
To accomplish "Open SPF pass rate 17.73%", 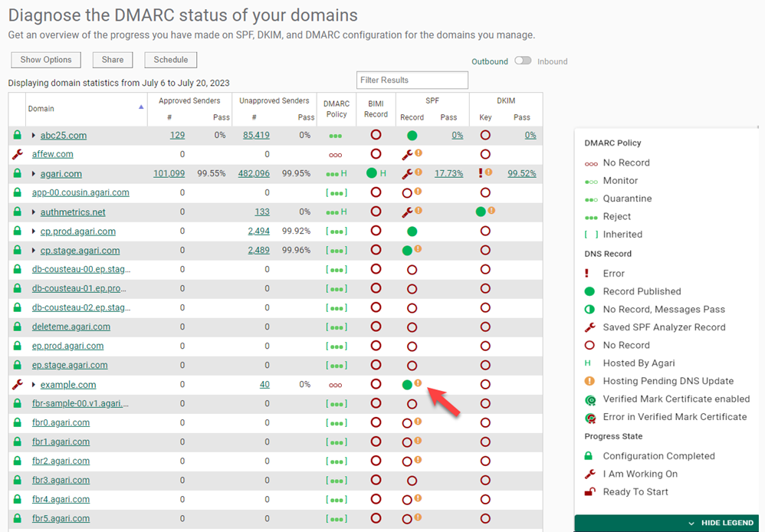I will 449,173.
